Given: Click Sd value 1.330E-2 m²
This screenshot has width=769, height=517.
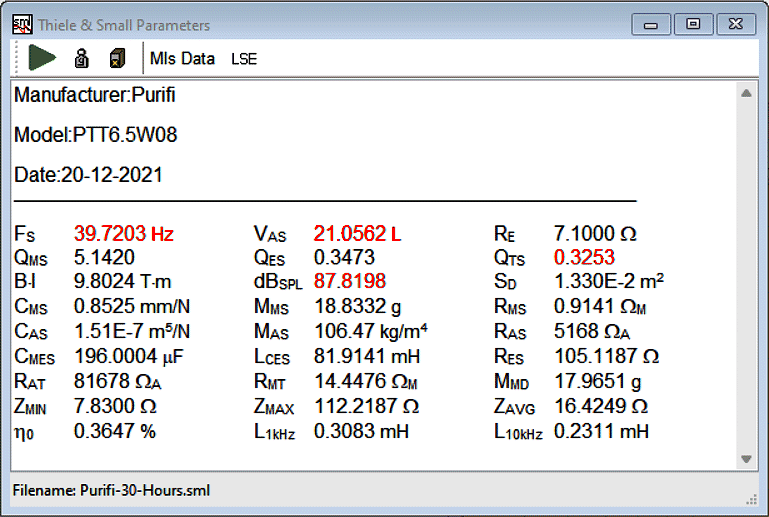Looking at the screenshot, I should (x=609, y=282).
